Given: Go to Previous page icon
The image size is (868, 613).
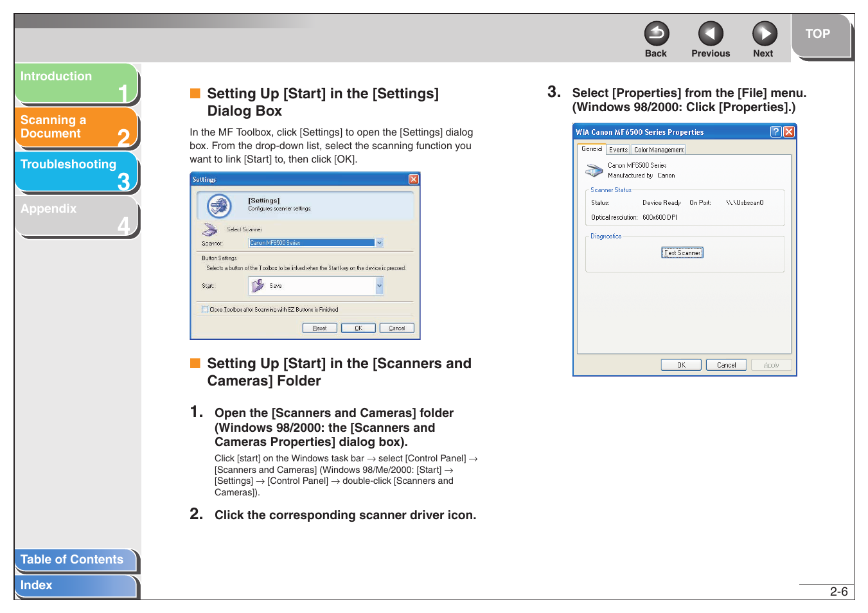Looking at the screenshot, I should tap(710, 33).
